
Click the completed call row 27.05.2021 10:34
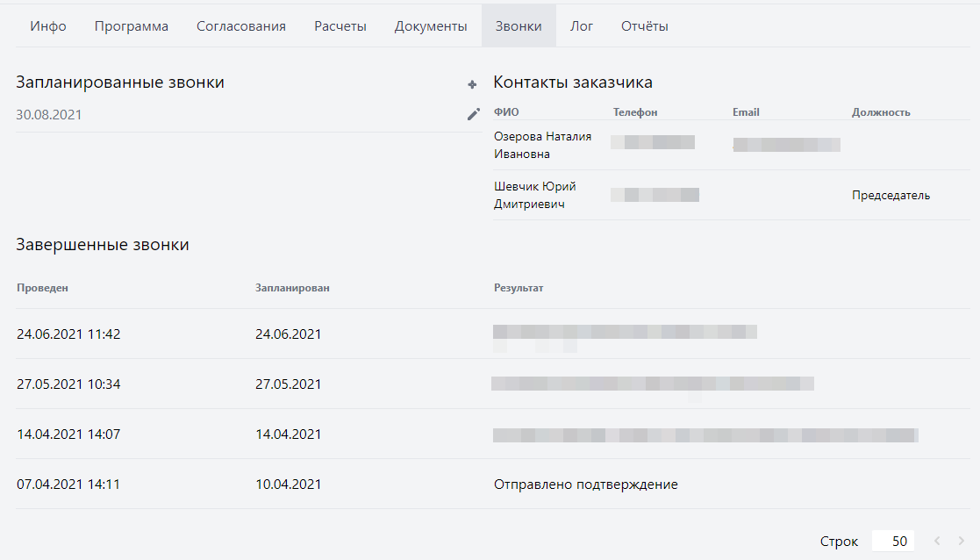(68, 384)
